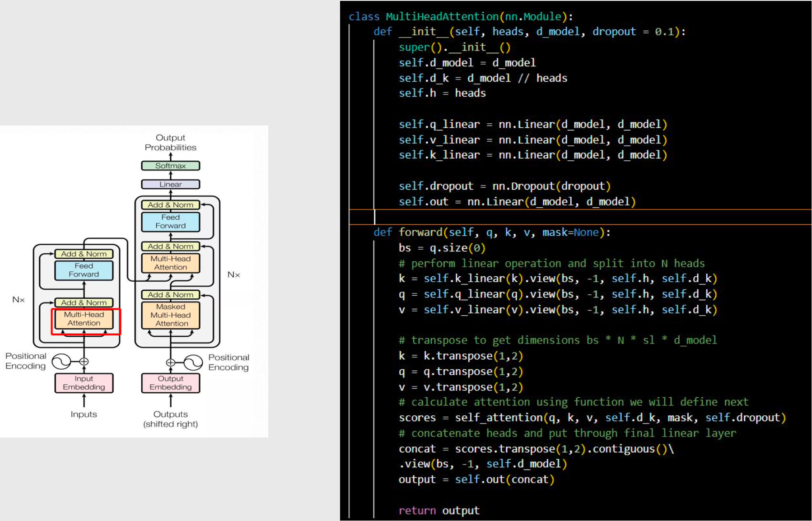Click Add & Norm below decoder Feed Forward
The width and height of the screenshot is (812, 521).
click(171, 247)
